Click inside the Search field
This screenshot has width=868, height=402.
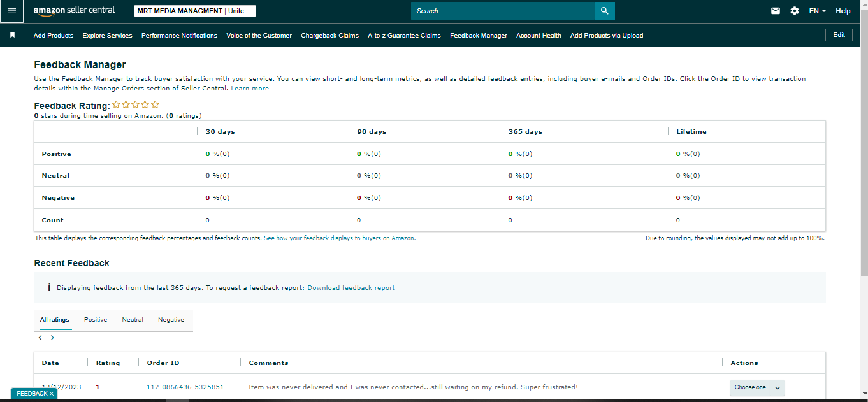click(x=503, y=11)
